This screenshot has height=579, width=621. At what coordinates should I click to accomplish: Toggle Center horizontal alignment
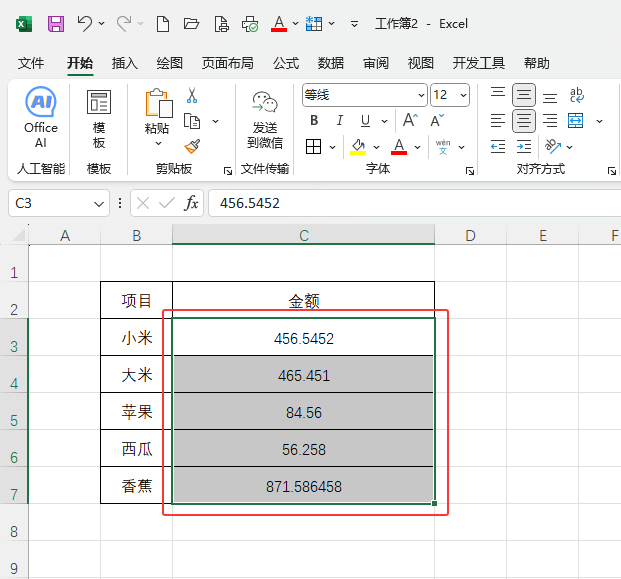[x=524, y=121]
